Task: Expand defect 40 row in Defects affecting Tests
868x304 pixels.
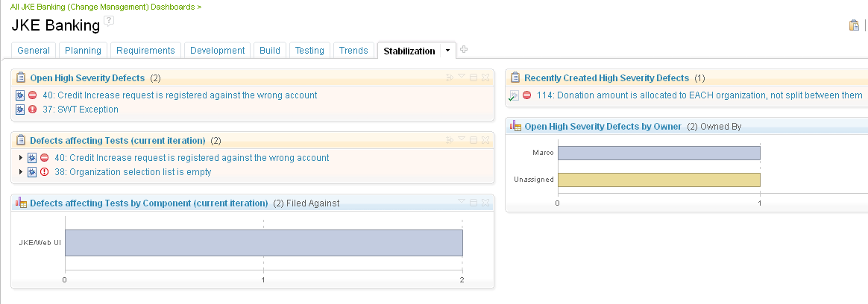Action: click(x=21, y=157)
